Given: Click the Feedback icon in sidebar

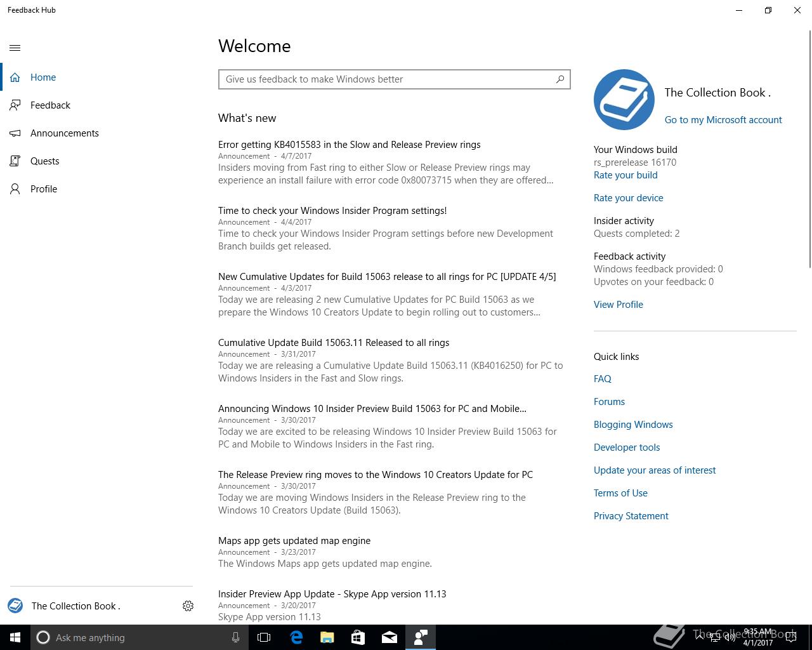Looking at the screenshot, I should pos(15,105).
